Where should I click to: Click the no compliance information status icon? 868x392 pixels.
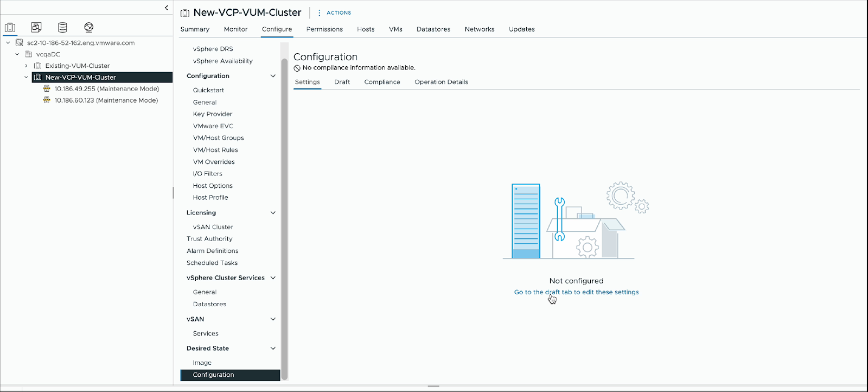coord(297,68)
